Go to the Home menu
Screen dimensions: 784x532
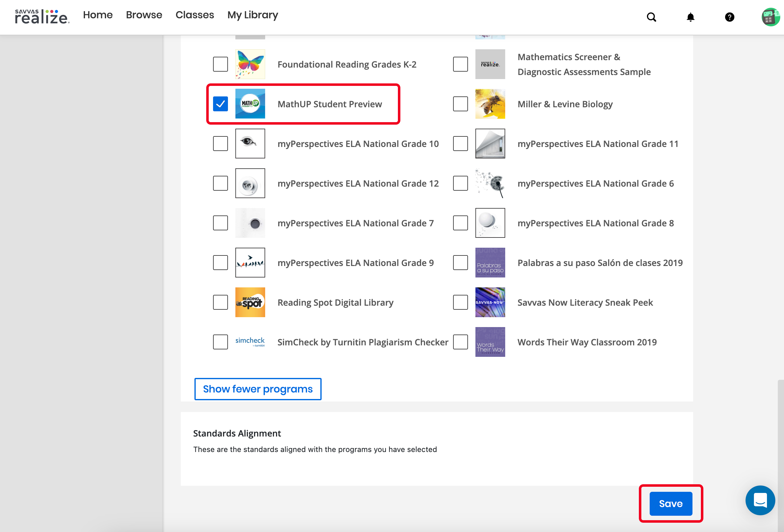click(98, 15)
